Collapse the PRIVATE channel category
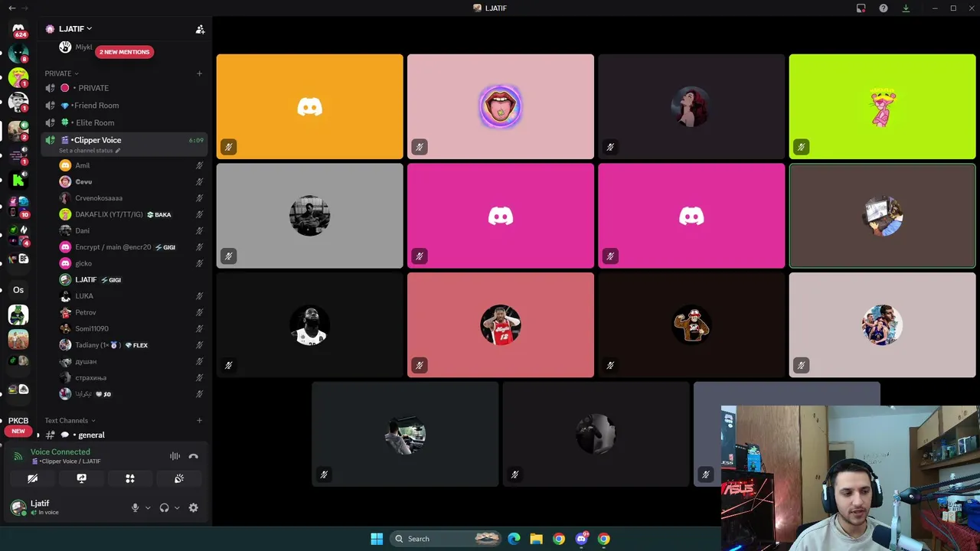980x551 pixels. 61,73
